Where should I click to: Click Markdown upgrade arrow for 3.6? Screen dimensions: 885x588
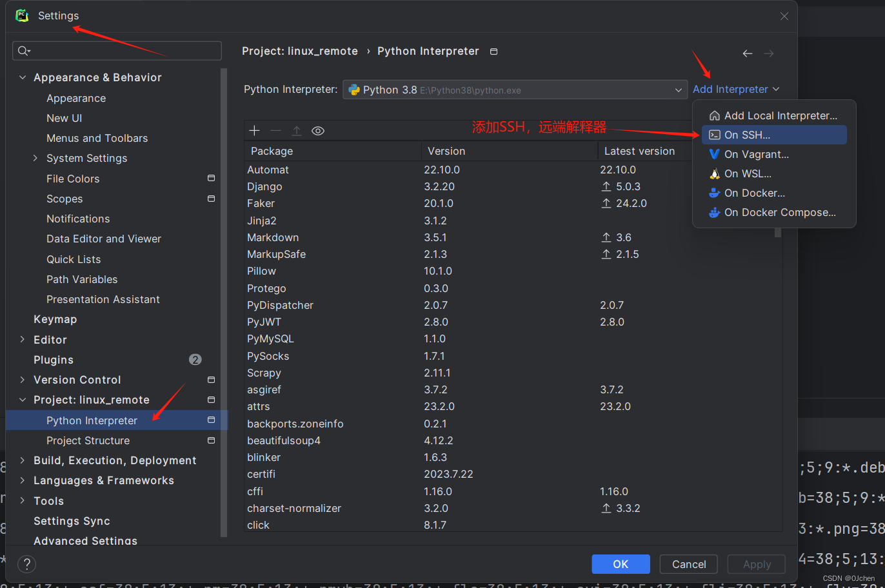pyautogui.click(x=606, y=237)
